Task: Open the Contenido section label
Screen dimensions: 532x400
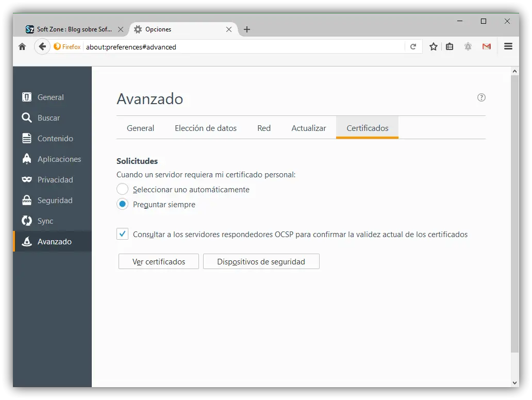Action: [55, 139]
